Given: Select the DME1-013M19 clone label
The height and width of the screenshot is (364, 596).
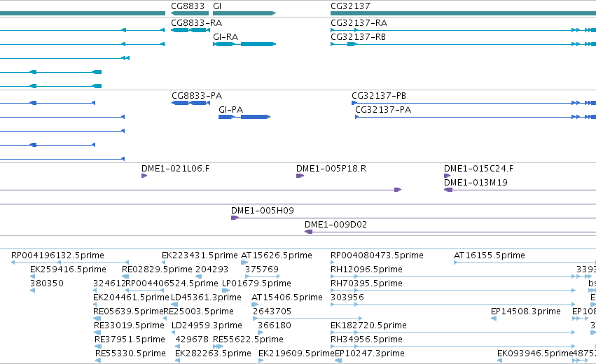Looking at the screenshot, I should pyautogui.click(x=476, y=183).
